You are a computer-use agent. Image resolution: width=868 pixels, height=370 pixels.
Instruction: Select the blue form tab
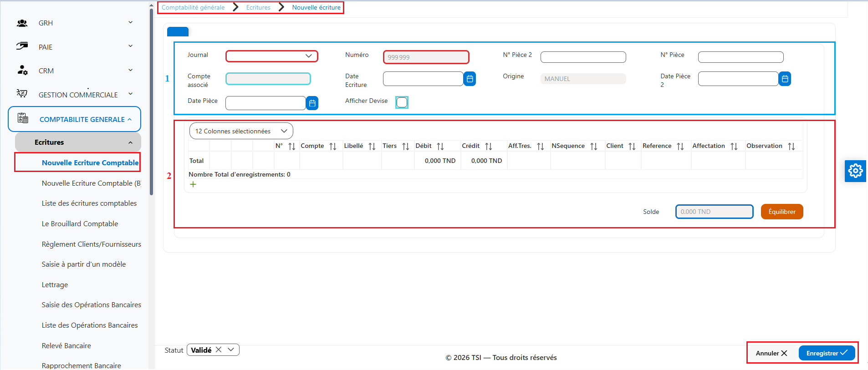[x=178, y=31]
